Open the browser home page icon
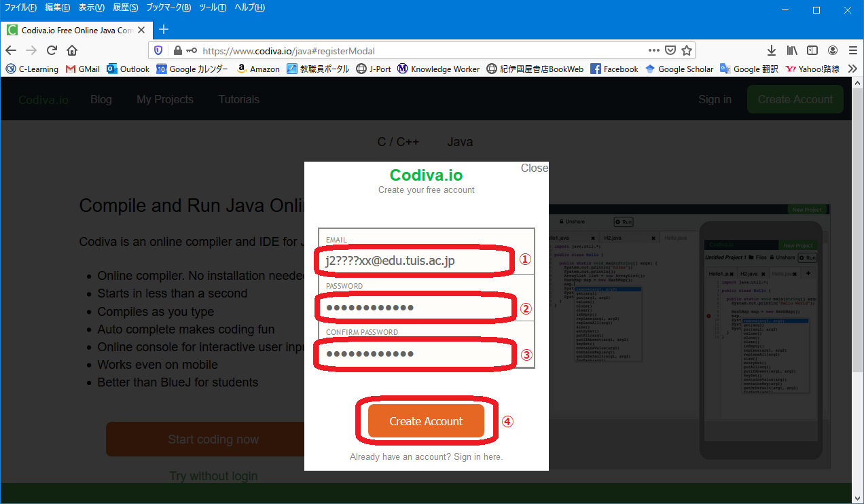This screenshot has height=504, width=864. click(x=72, y=50)
